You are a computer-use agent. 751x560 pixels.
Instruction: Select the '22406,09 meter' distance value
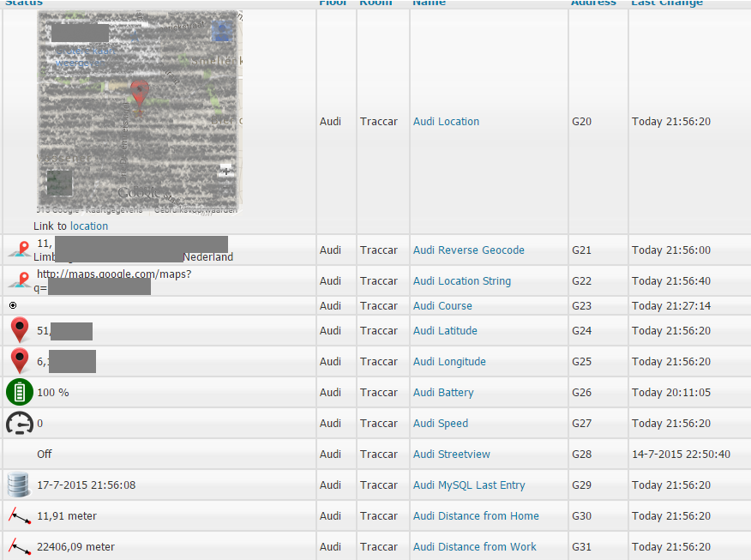click(75, 546)
